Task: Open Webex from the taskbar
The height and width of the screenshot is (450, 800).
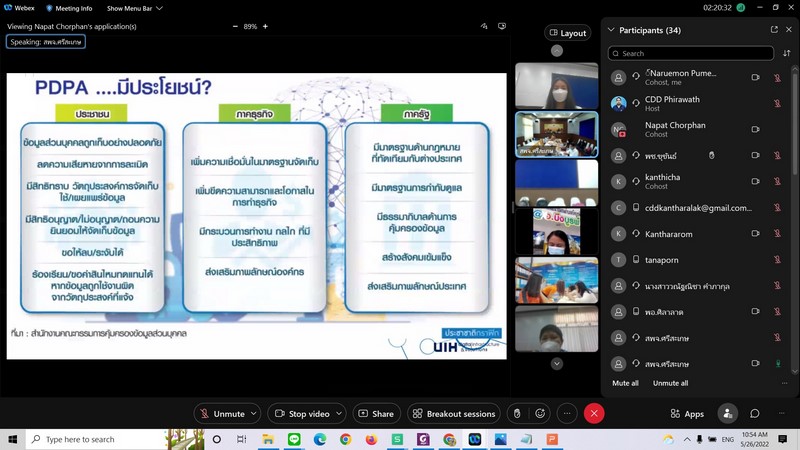Action: (474, 439)
